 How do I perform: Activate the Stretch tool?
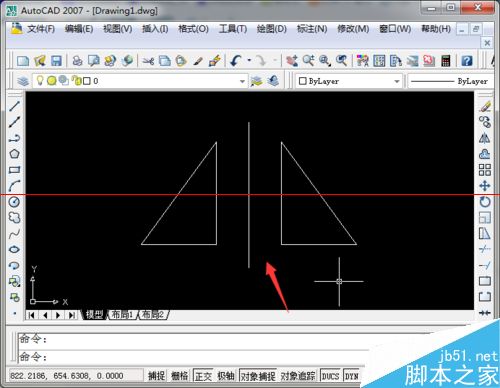[x=485, y=234]
